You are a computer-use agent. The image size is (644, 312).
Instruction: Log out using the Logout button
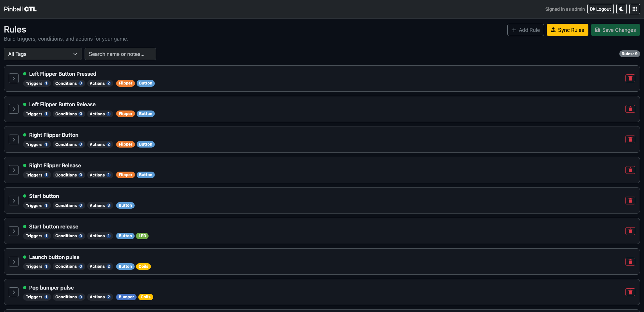pyautogui.click(x=600, y=9)
